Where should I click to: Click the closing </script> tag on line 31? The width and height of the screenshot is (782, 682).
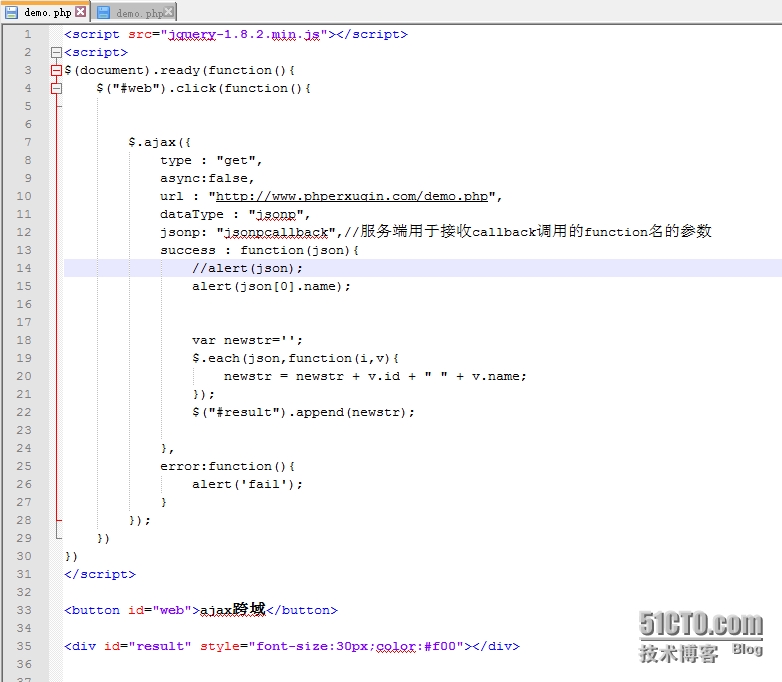pyautogui.click(x=100, y=574)
